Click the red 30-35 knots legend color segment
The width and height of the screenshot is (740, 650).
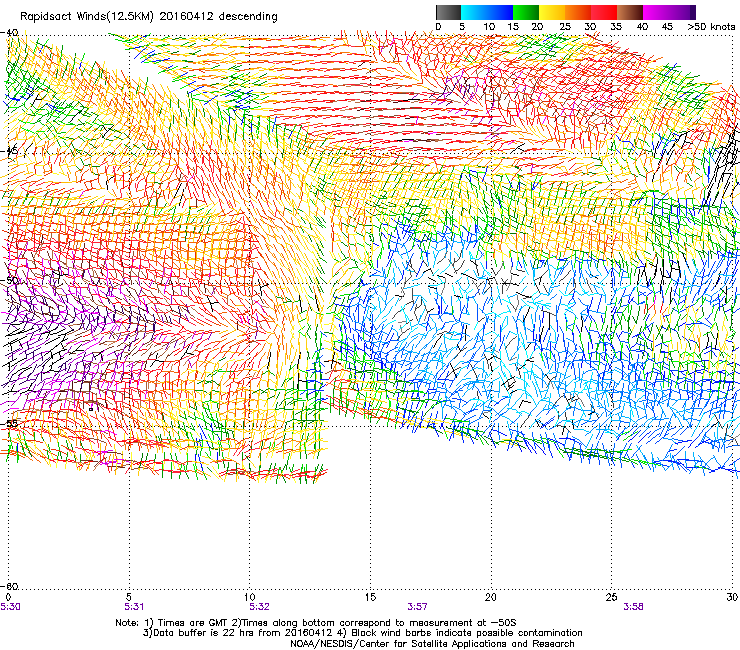point(604,12)
